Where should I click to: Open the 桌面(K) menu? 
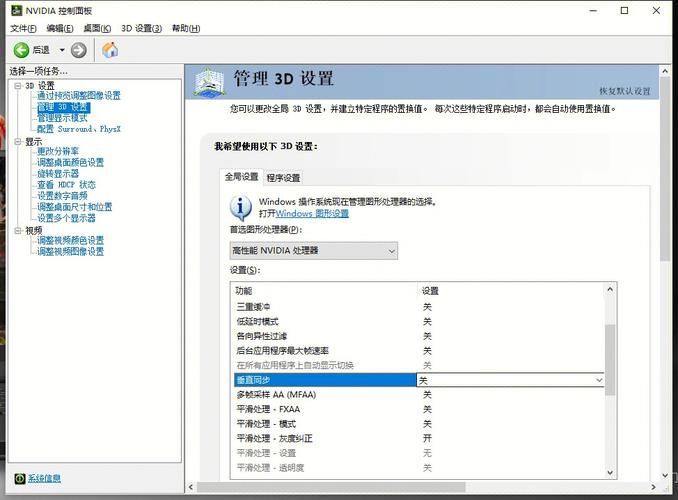[x=97, y=29]
